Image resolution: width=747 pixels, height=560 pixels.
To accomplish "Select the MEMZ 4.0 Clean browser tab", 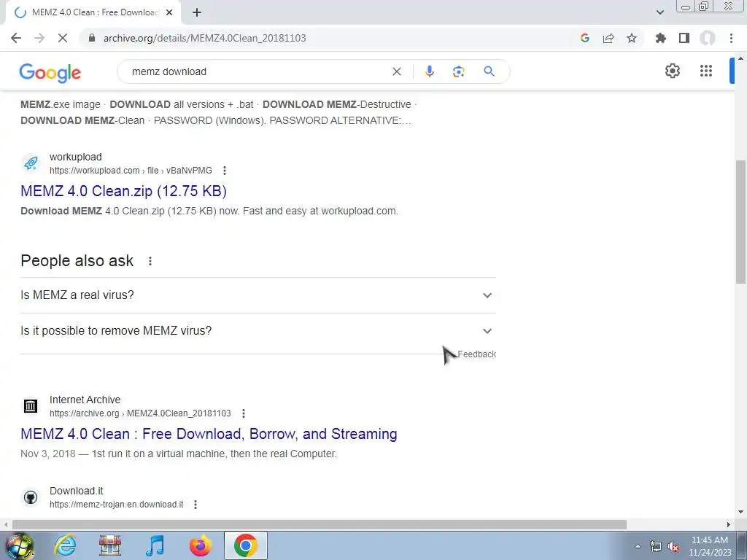I will pos(93,12).
